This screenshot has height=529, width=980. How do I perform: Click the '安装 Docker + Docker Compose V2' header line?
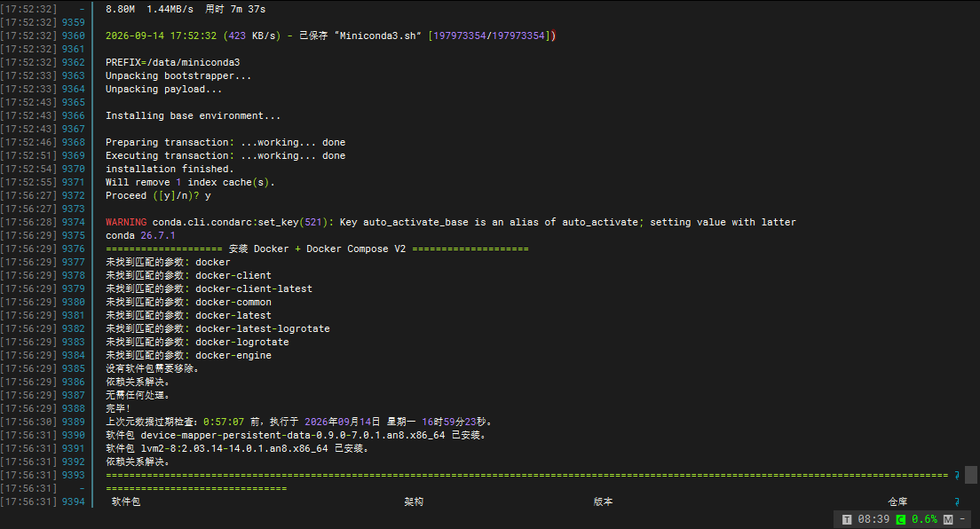(x=317, y=249)
